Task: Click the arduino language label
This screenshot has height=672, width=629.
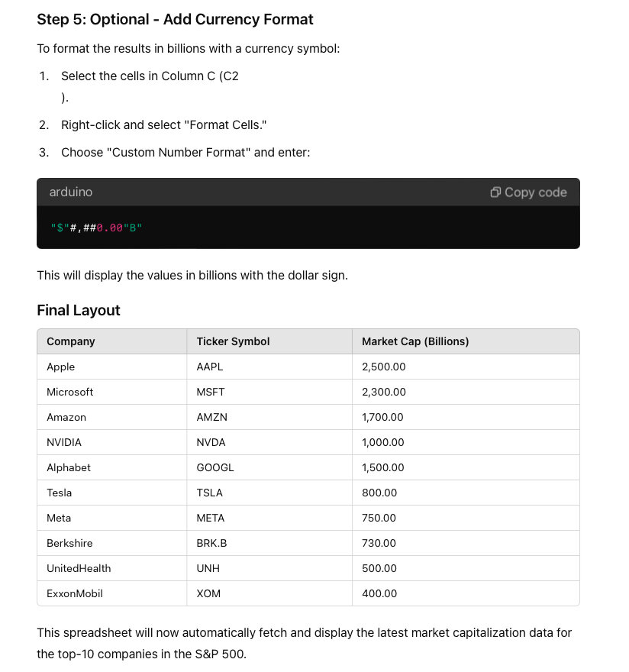Action: 70,192
